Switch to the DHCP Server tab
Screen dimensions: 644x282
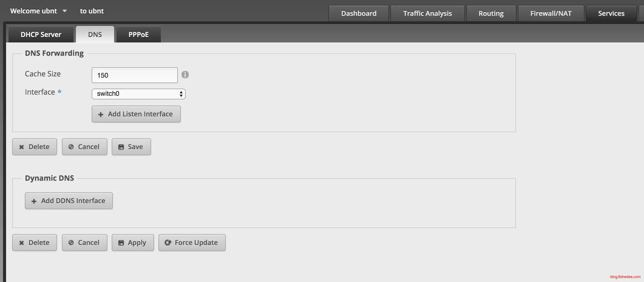(x=41, y=35)
